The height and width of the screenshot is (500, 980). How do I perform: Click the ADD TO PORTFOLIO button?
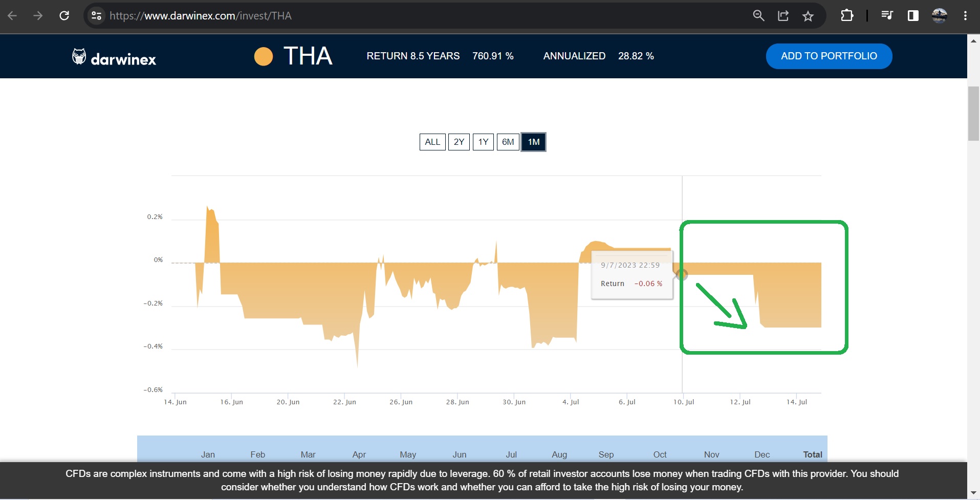[x=829, y=56]
